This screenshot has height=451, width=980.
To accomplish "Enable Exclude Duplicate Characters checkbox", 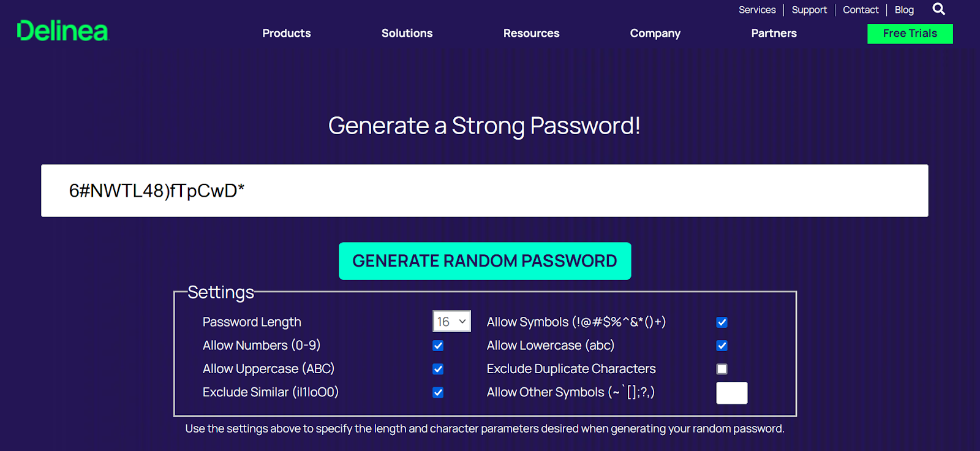I will 722,369.
